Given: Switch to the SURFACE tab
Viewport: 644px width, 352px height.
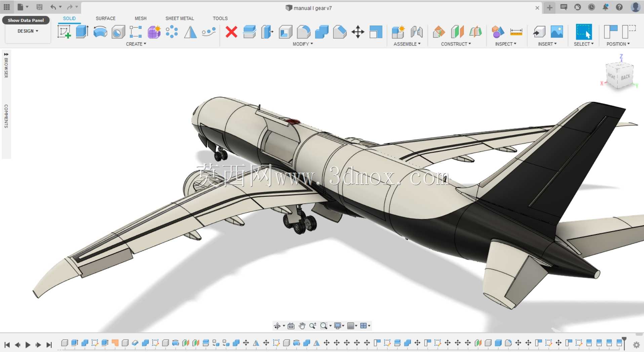Looking at the screenshot, I should (x=106, y=18).
